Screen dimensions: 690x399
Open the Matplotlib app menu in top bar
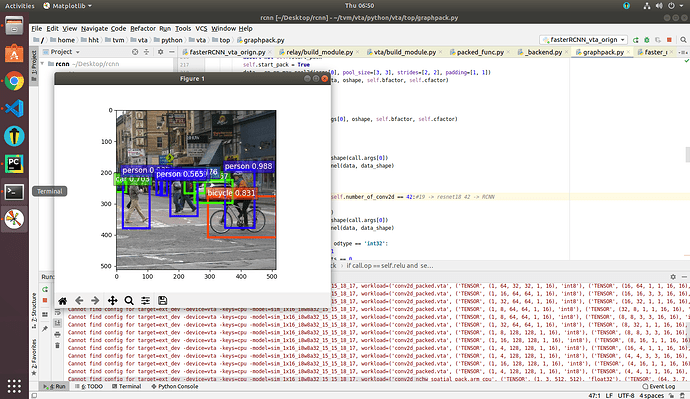click(x=68, y=6)
